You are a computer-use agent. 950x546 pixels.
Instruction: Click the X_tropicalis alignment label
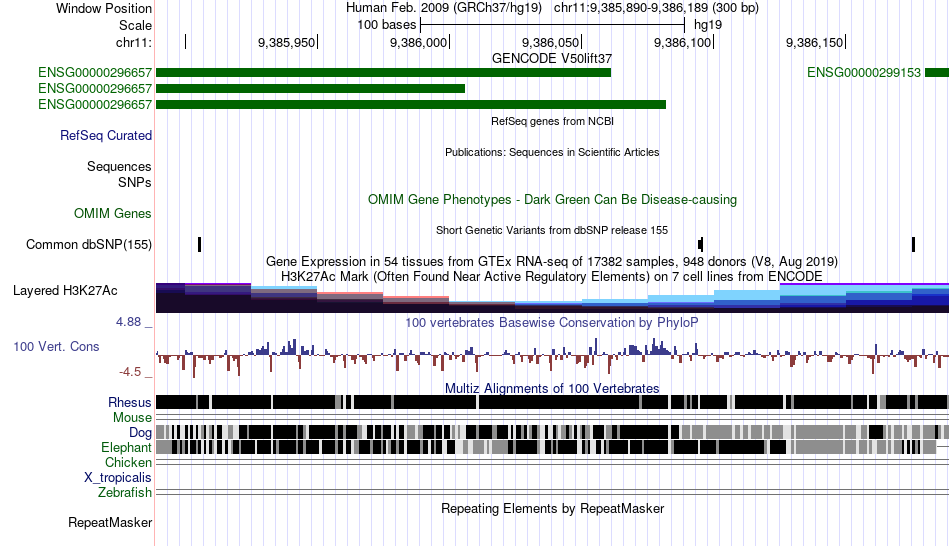point(118,478)
